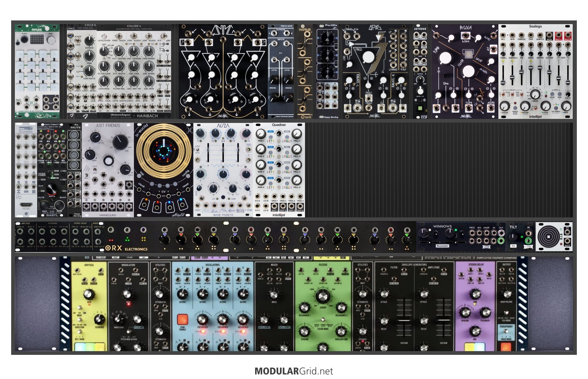Screen dimensions: 588x379
Task: Click the IDENTITY jack on Just Friends
Action: tap(86, 206)
